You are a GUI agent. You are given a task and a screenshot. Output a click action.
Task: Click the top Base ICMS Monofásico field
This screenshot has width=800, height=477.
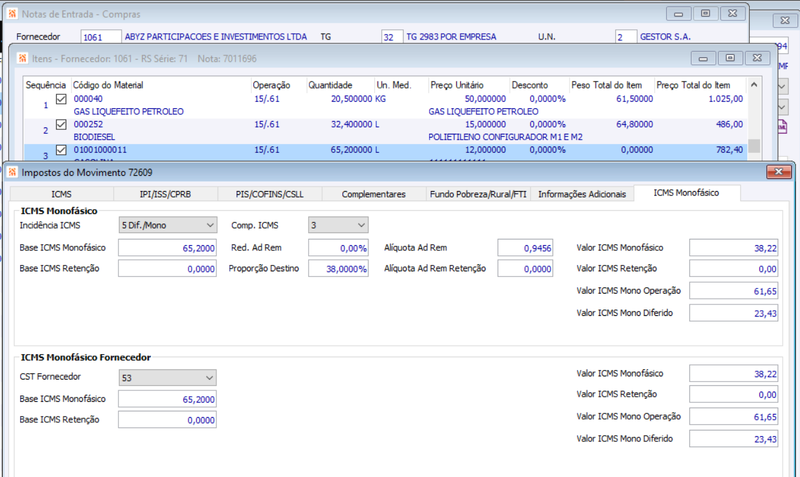pos(167,248)
